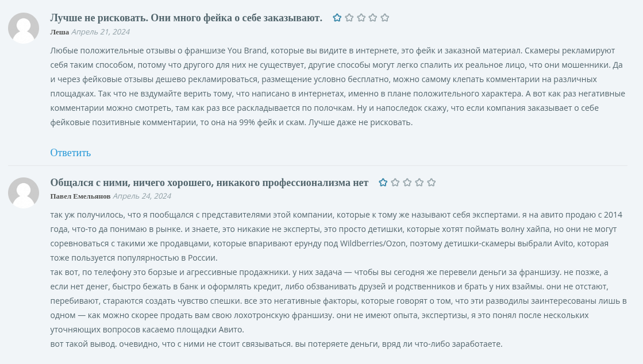The width and height of the screenshot is (643, 364).
Task: Click the fifth star in Леша's review rating
Action: tap(384, 18)
